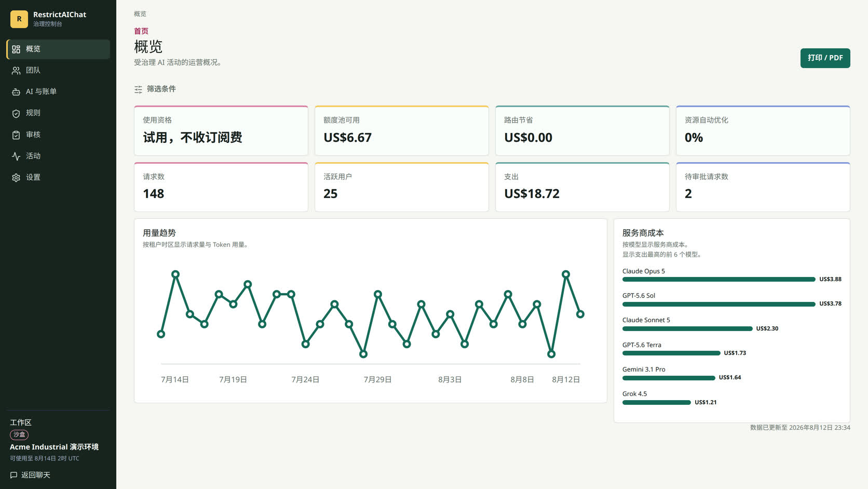The width and height of the screenshot is (868, 489).
Task: Click the 服务商成本 panel title
Action: point(643,233)
